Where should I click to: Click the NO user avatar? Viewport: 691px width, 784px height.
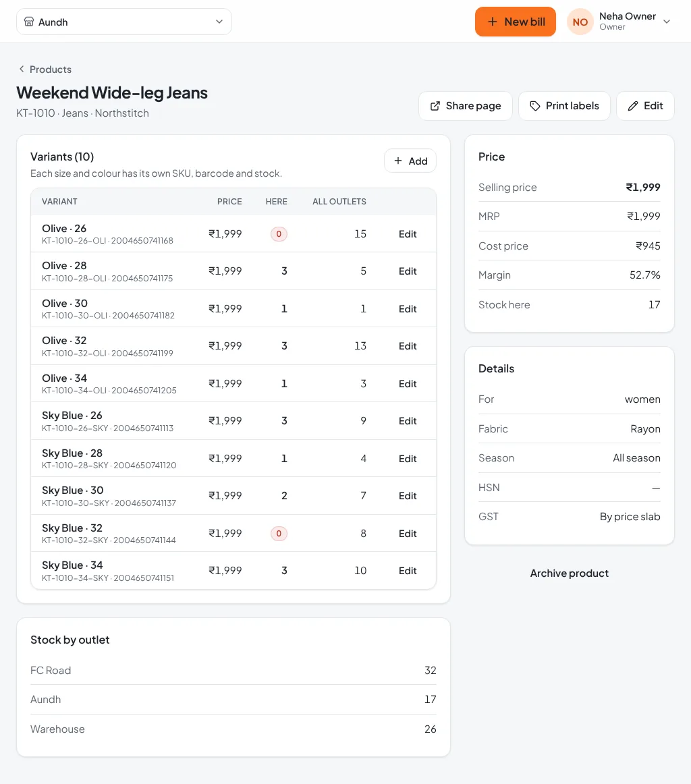[580, 22]
